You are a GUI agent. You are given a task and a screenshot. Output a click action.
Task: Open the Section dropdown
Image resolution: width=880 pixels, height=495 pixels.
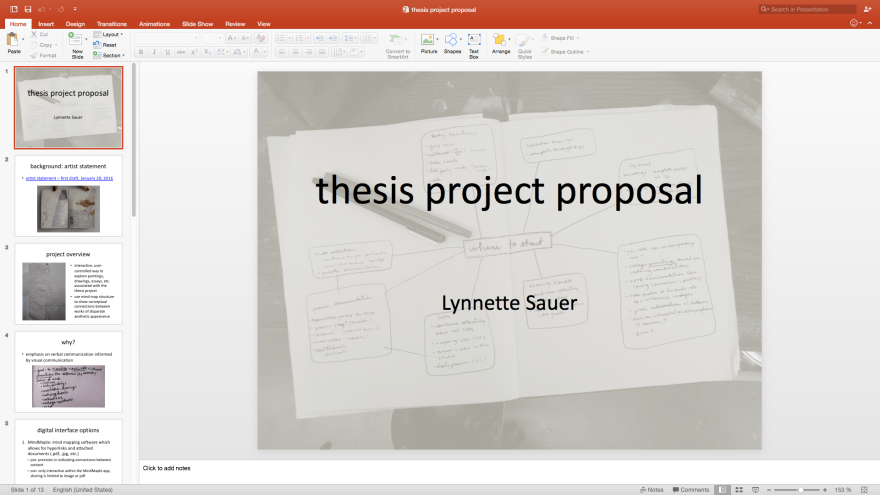(x=109, y=56)
